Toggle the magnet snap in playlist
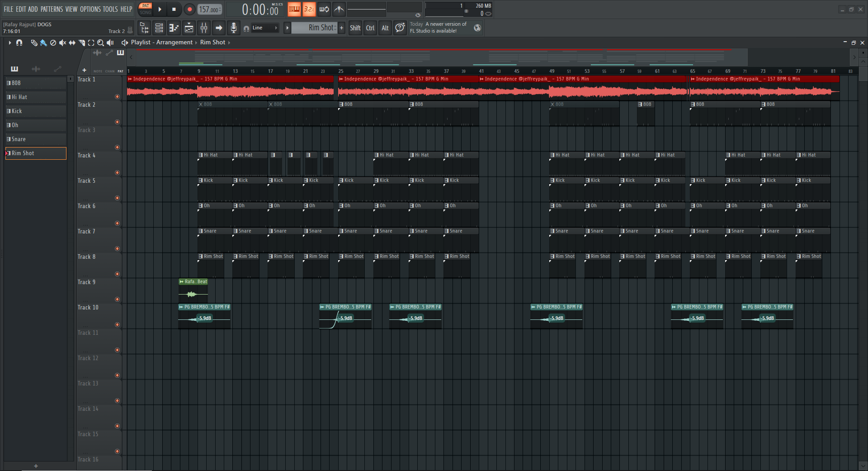Screen dimensions: 868x471 point(19,43)
